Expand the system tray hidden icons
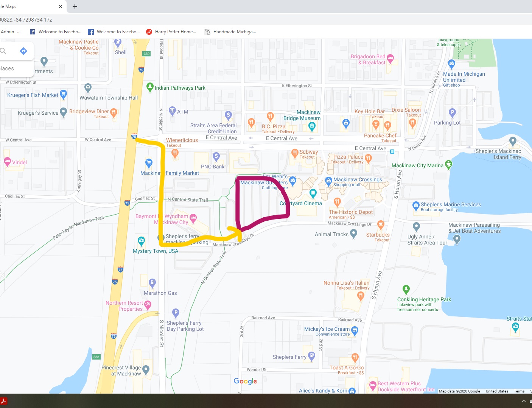 click(x=523, y=401)
